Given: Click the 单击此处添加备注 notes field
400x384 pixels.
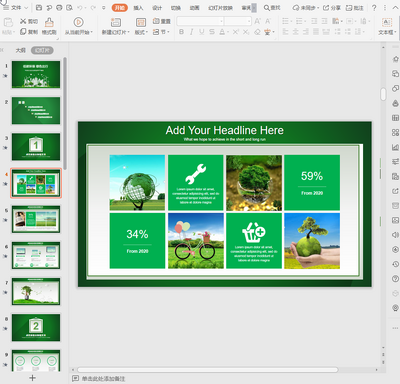Looking at the screenshot, I should 103,379.
